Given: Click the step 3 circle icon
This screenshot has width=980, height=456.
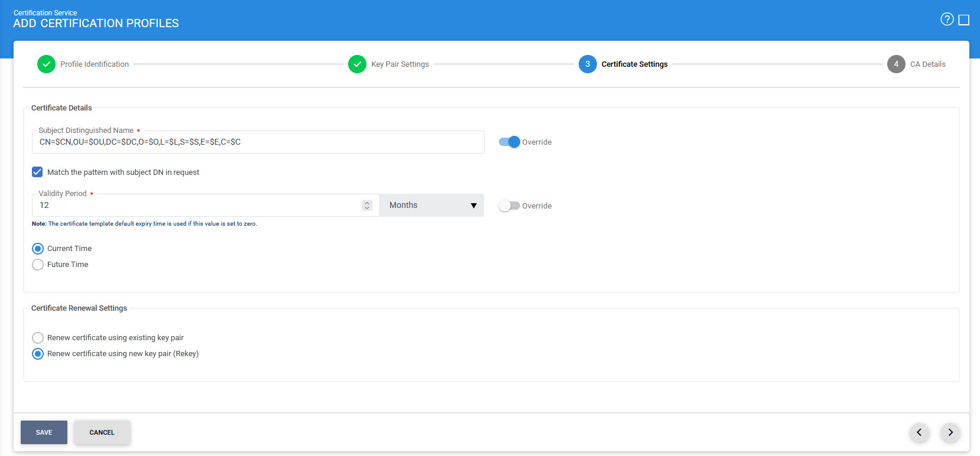Looking at the screenshot, I should point(588,64).
